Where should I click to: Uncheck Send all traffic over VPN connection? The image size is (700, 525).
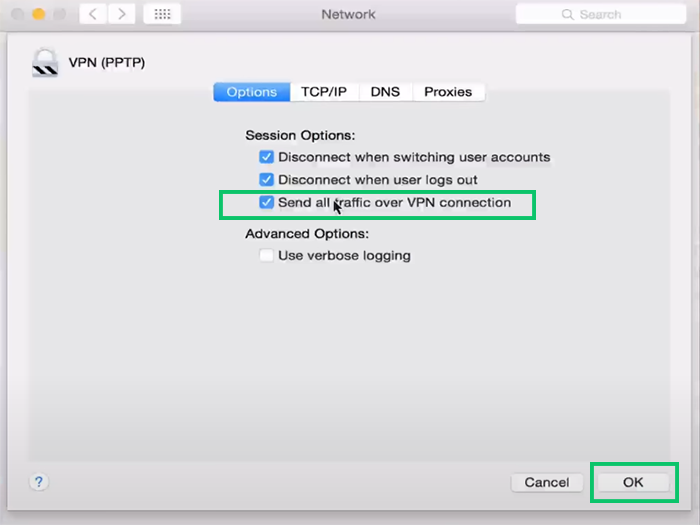[x=267, y=202]
